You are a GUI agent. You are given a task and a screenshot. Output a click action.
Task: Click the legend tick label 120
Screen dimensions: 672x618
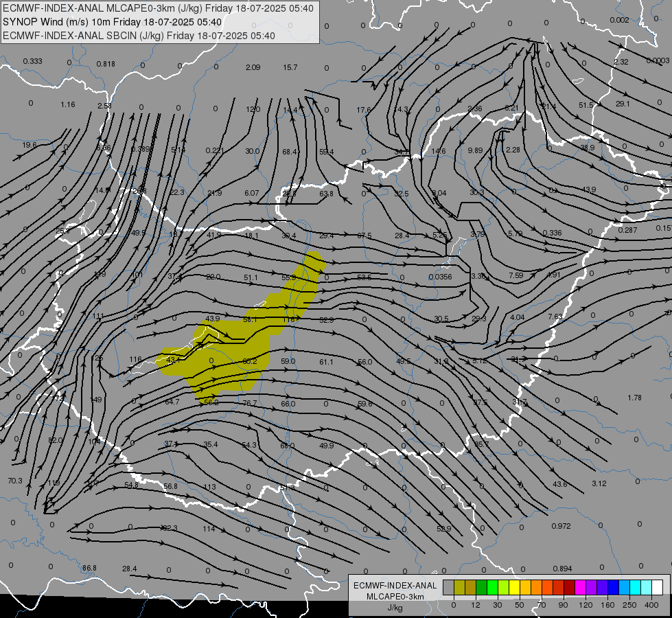[x=586, y=605]
